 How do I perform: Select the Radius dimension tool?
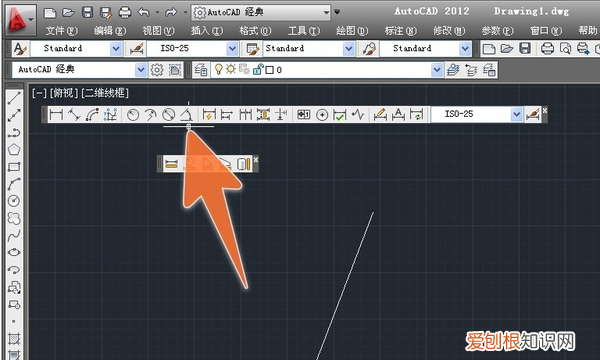133,114
